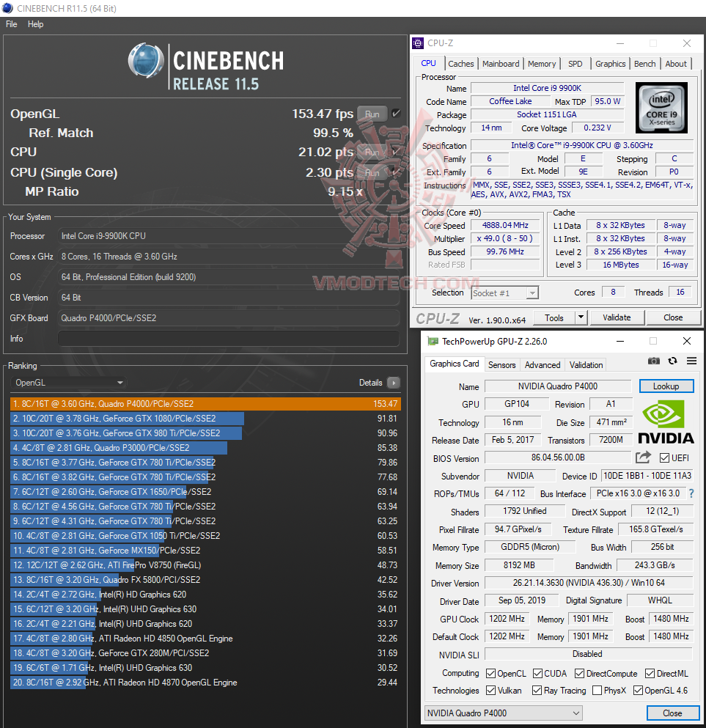The height and width of the screenshot is (728, 706).
Task: Toggle the CUDA checkbox
Action: click(x=538, y=673)
